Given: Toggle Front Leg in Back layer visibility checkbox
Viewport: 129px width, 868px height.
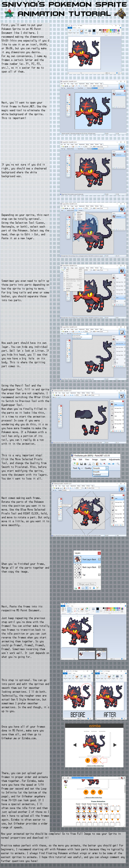Looking at the screenshot, I should 99,559.
